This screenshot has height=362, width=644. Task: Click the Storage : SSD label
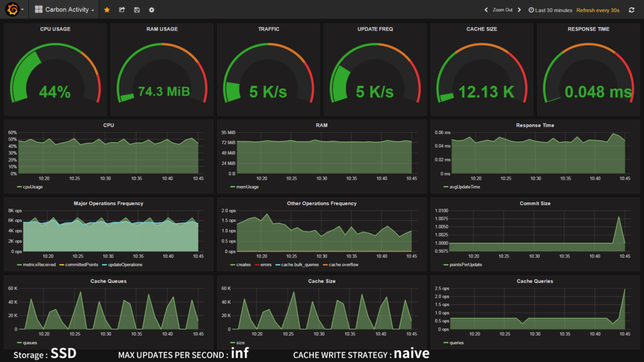click(45, 354)
